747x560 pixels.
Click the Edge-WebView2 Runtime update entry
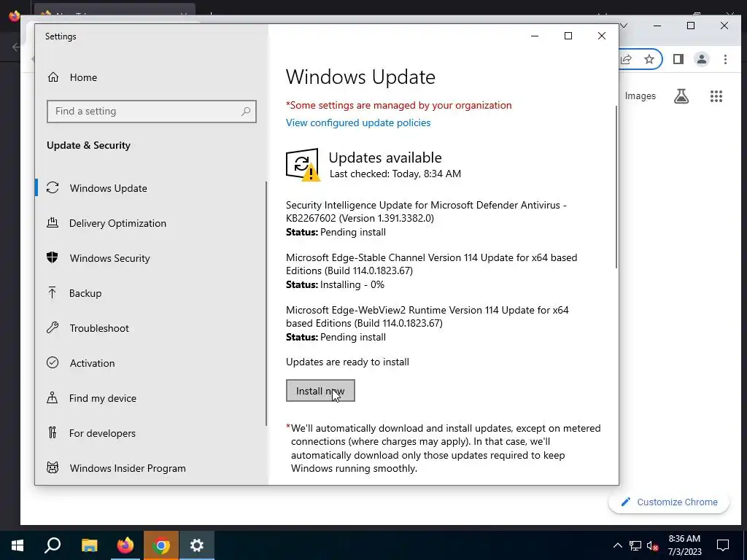tap(427, 323)
